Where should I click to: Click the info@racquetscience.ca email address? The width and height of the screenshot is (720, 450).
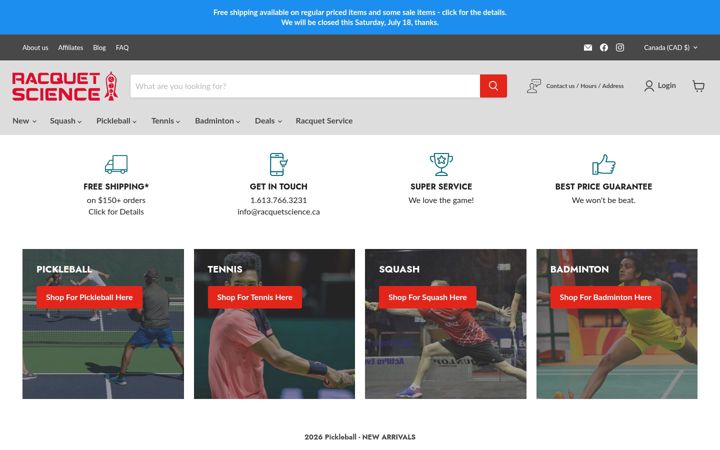(278, 212)
